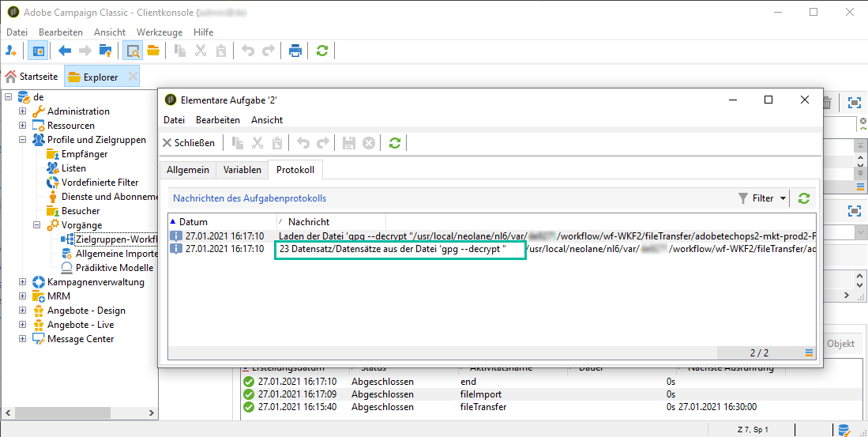
Task: Click the Schließen button
Action: [x=189, y=143]
